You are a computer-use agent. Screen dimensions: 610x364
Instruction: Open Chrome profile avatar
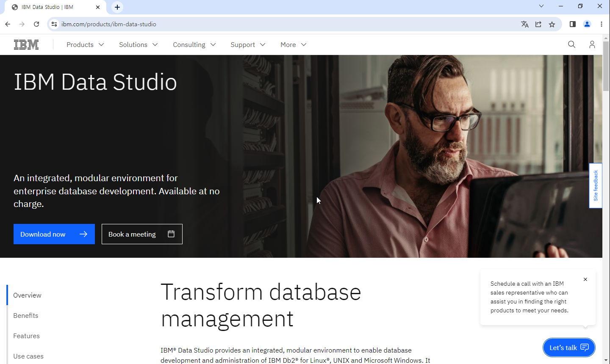pos(587,24)
